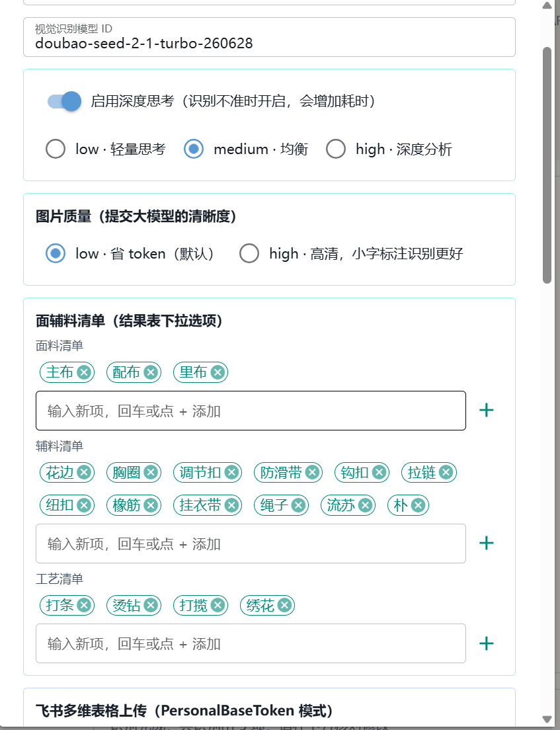Screen dimensions: 560x730
Task: Click the plus icon for 工艺清单
Action: click(487, 643)
